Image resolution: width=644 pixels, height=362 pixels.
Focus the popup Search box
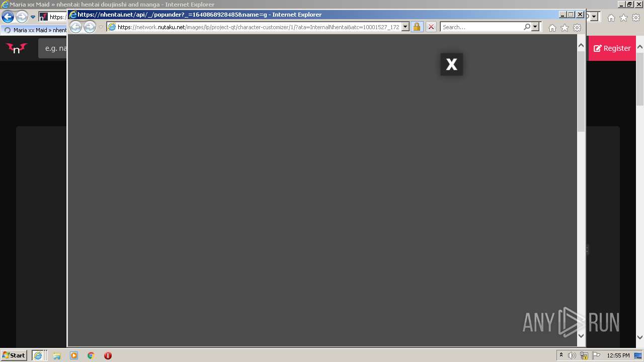(482, 27)
